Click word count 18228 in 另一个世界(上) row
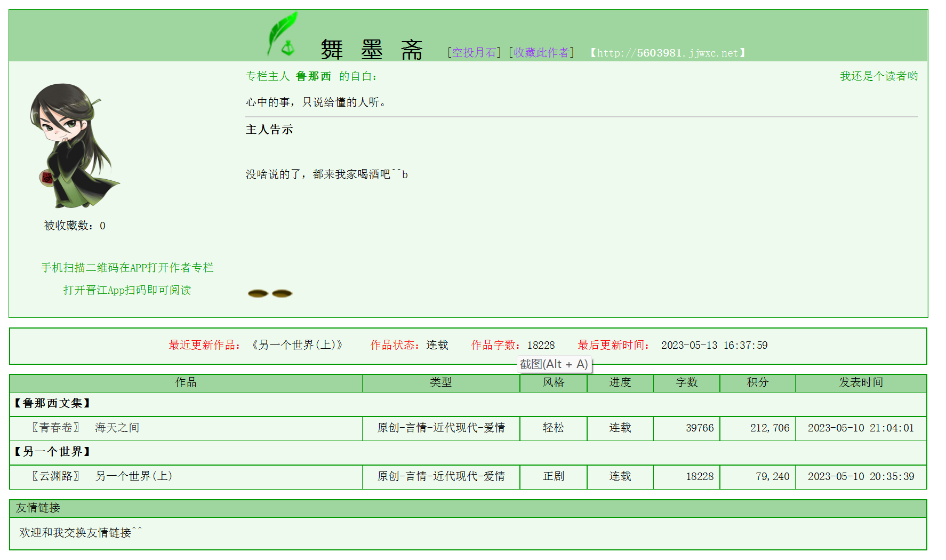946x560 pixels. click(x=700, y=476)
